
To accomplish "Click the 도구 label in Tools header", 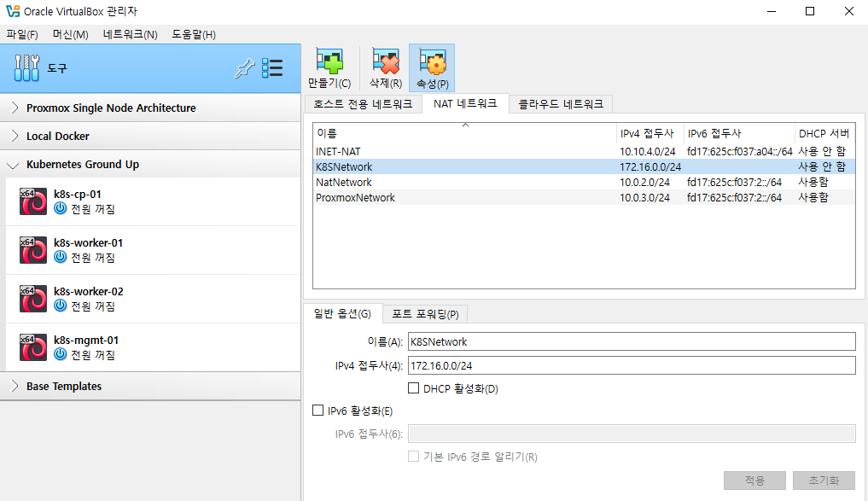I will 57,68.
